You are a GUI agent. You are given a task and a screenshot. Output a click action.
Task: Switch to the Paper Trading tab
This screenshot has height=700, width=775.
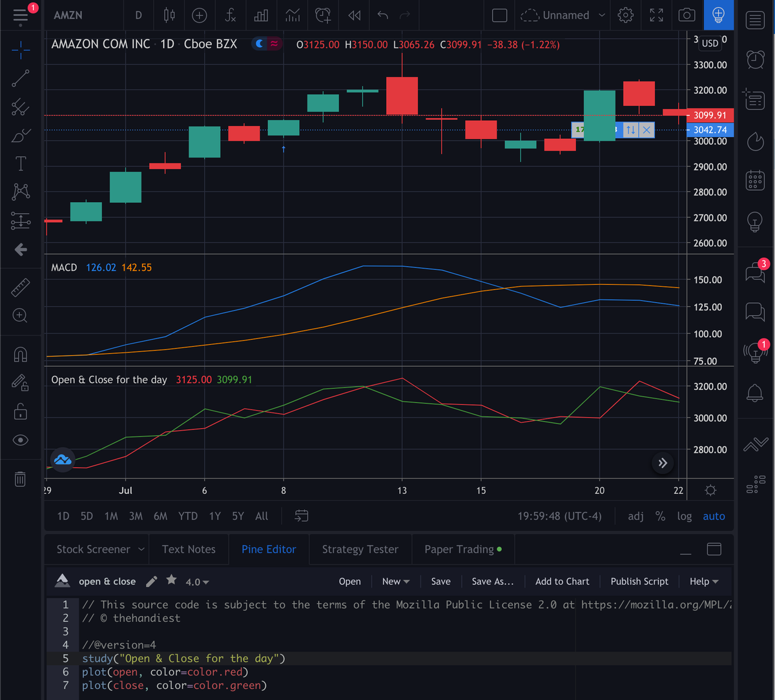pyautogui.click(x=463, y=550)
